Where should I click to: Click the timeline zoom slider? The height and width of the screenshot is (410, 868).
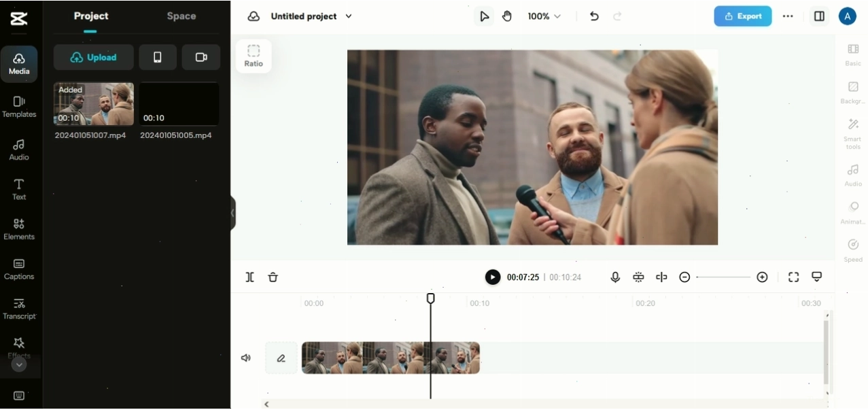click(x=723, y=277)
